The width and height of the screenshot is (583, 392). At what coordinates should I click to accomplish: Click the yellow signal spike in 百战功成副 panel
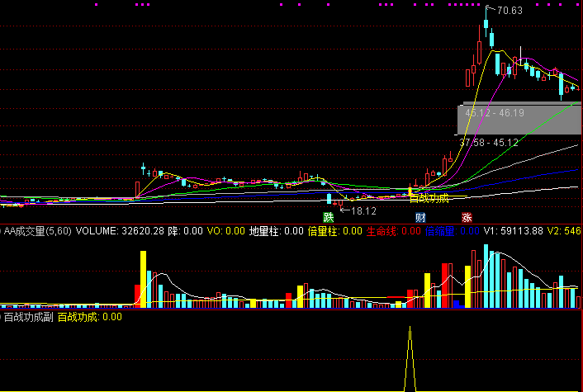coord(410,358)
